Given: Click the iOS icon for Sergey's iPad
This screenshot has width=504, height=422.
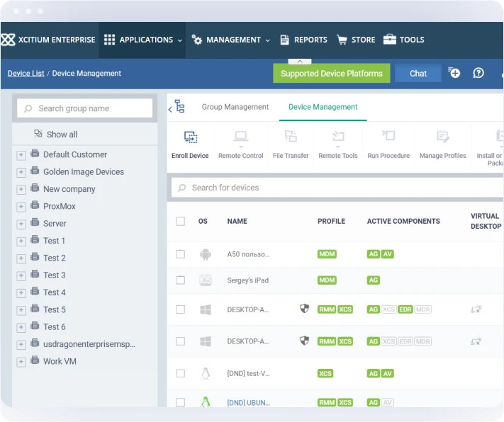Looking at the screenshot, I should click(x=206, y=280).
